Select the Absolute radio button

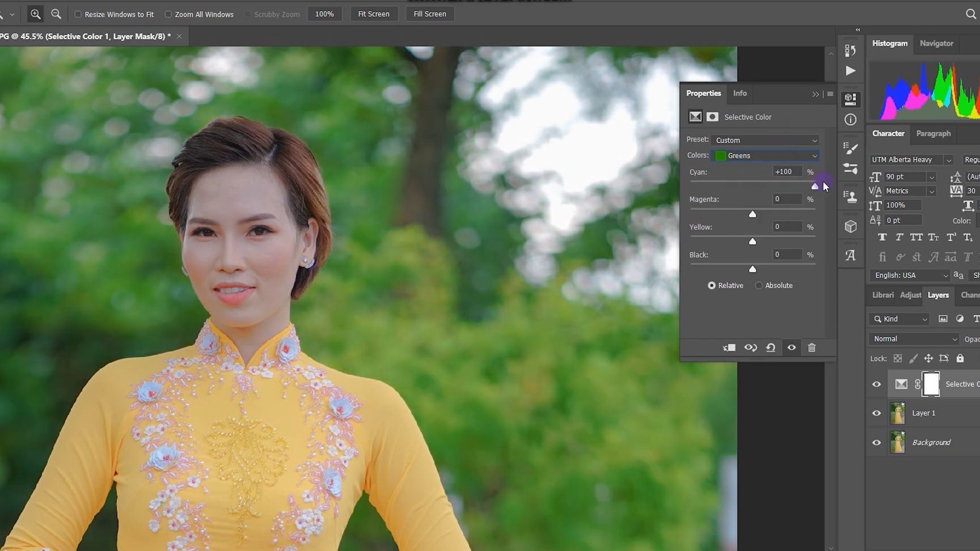point(759,286)
